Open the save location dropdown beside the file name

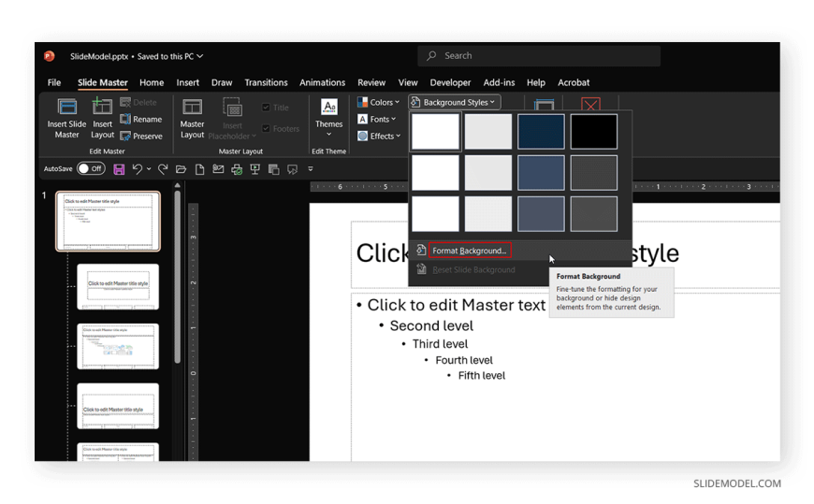coord(200,56)
